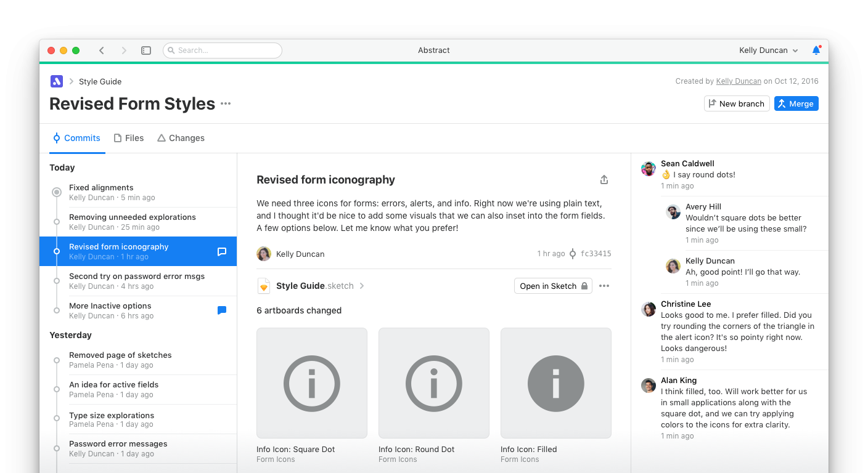Go back using the left arrow

(x=102, y=51)
